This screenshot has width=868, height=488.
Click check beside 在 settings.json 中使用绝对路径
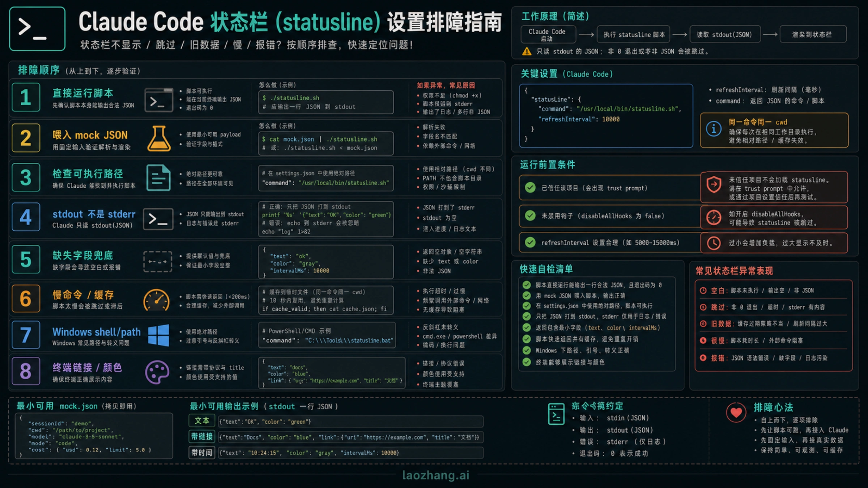pyautogui.click(x=527, y=306)
